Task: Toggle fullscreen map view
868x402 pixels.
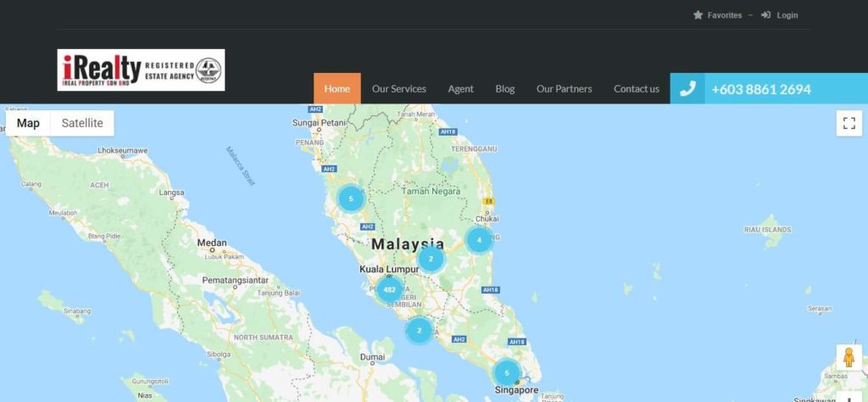Action: (x=849, y=123)
